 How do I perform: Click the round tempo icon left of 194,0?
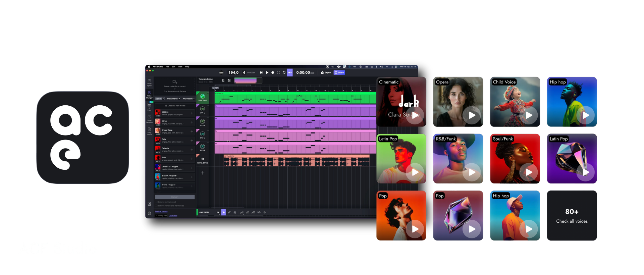coord(221,72)
